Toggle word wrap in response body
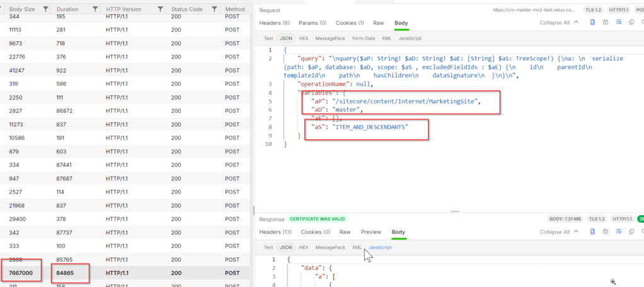644x287 pixels. 618,232
